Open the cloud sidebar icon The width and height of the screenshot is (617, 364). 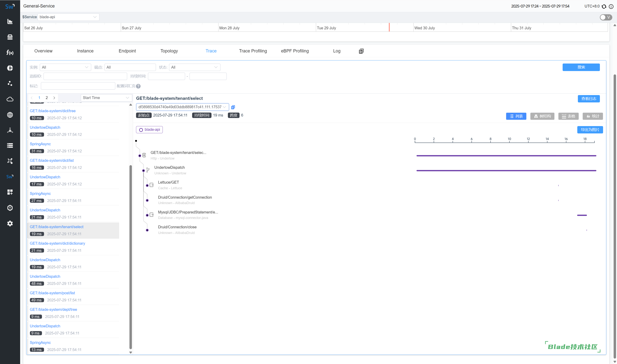coord(10,99)
